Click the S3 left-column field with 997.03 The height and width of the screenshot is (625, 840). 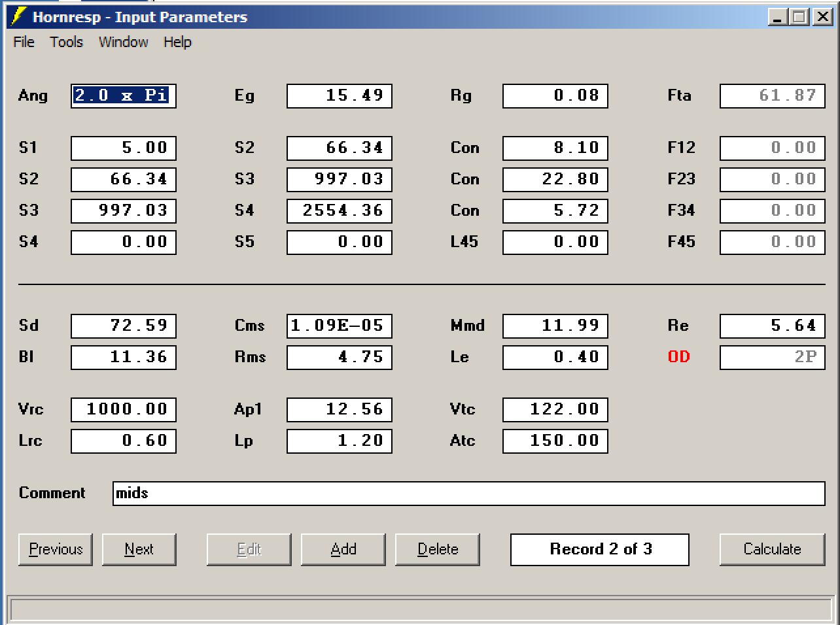click(124, 211)
